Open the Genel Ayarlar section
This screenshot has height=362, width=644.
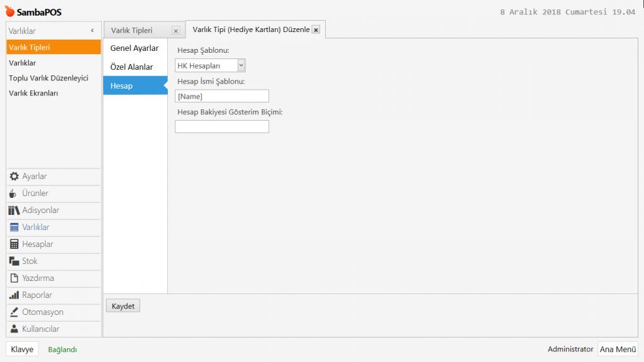135,48
